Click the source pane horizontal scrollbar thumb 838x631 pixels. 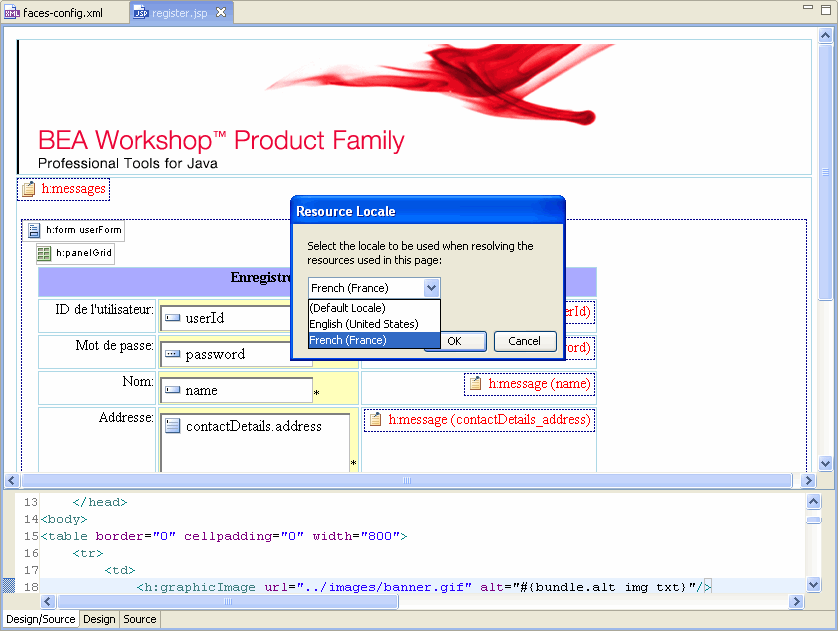pyautogui.click(x=228, y=602)
